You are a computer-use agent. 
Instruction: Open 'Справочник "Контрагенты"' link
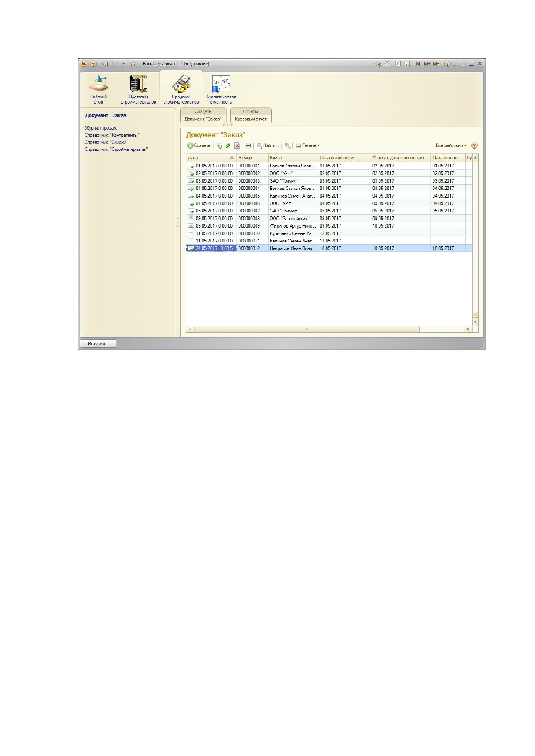(x=112, y=135)
